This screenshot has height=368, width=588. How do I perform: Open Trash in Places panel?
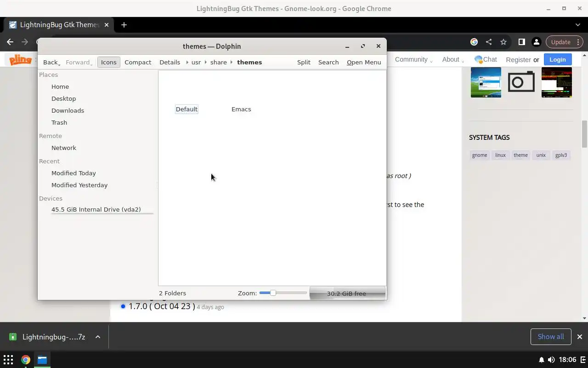pyautogui.click(x=59, y=122)
